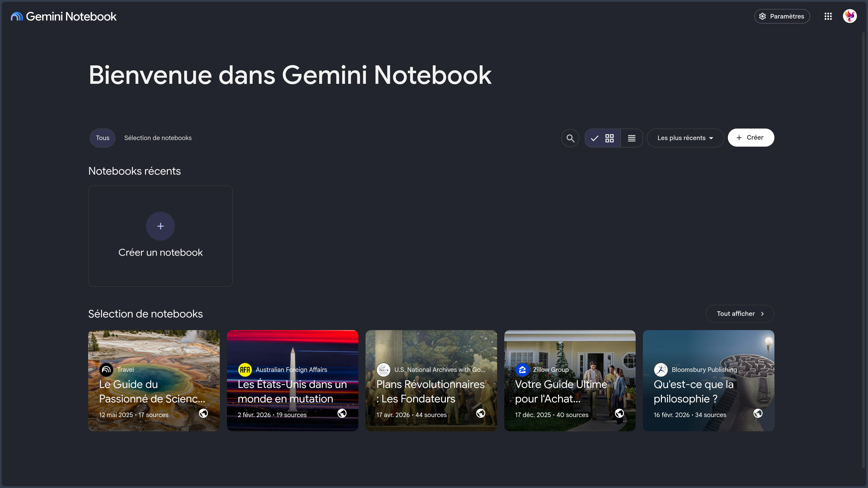
Task: Click Tout afficher
Action: pyautogui.click(x=740, y=314)
